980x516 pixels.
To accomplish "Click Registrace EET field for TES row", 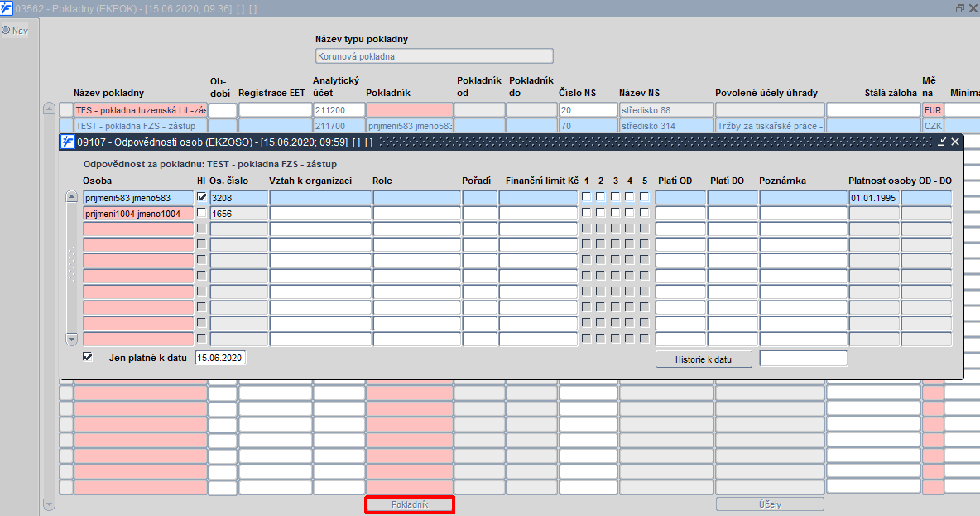I will click(x=275, y=110).
